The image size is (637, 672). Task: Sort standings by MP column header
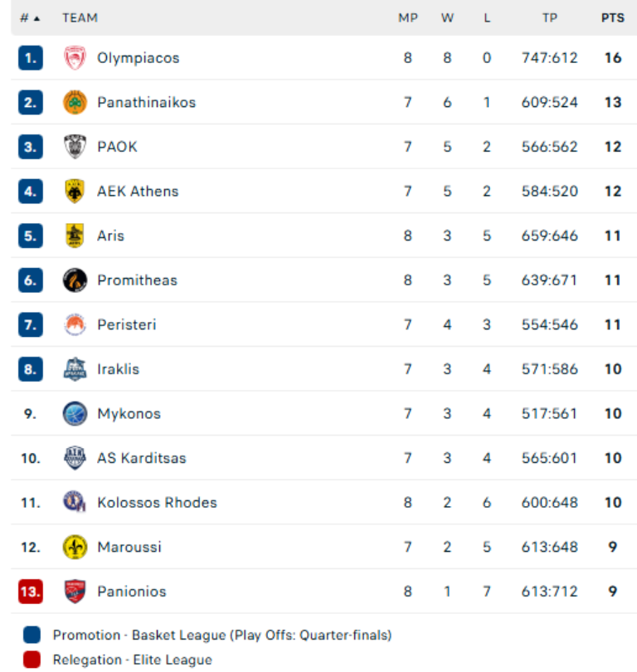pos(408,17)
